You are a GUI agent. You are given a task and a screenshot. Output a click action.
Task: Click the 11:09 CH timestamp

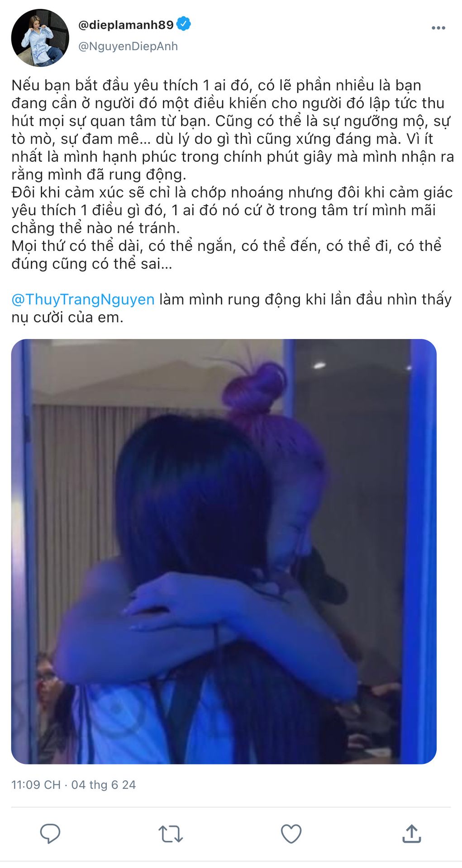36,785
